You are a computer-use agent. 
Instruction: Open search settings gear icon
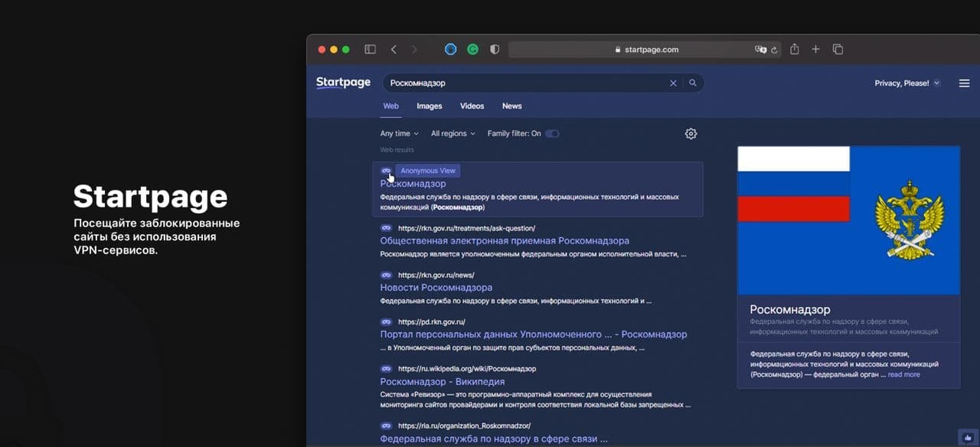691,133
